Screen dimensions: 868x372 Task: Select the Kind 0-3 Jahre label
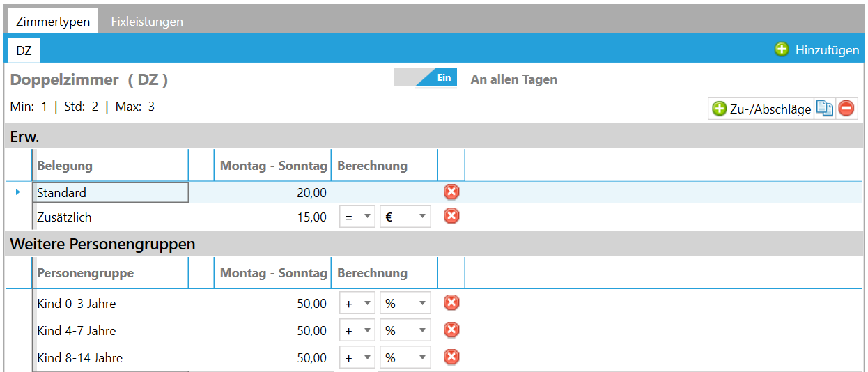(x=77, y=303)
